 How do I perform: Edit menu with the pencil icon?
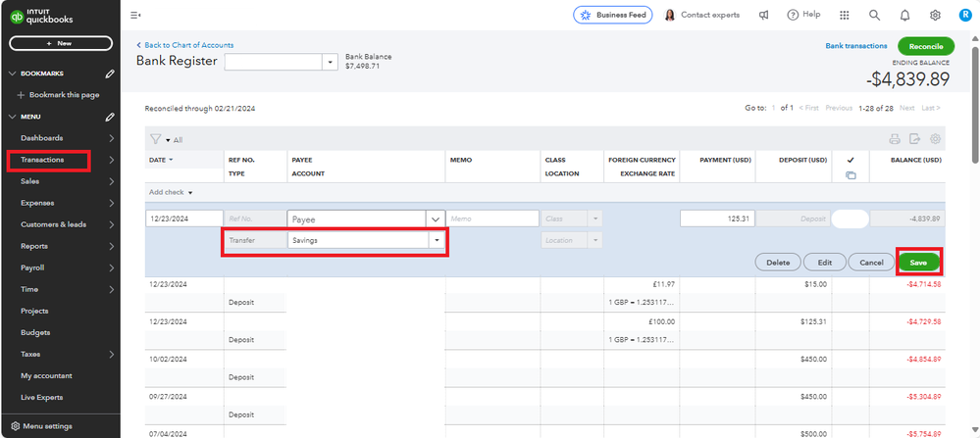(x=110, y=117)
